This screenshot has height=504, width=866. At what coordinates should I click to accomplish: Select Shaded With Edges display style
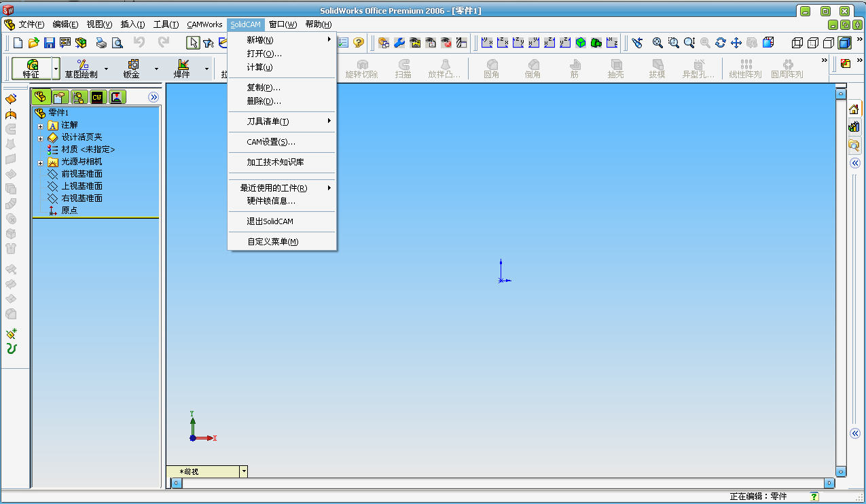[845, 43]
